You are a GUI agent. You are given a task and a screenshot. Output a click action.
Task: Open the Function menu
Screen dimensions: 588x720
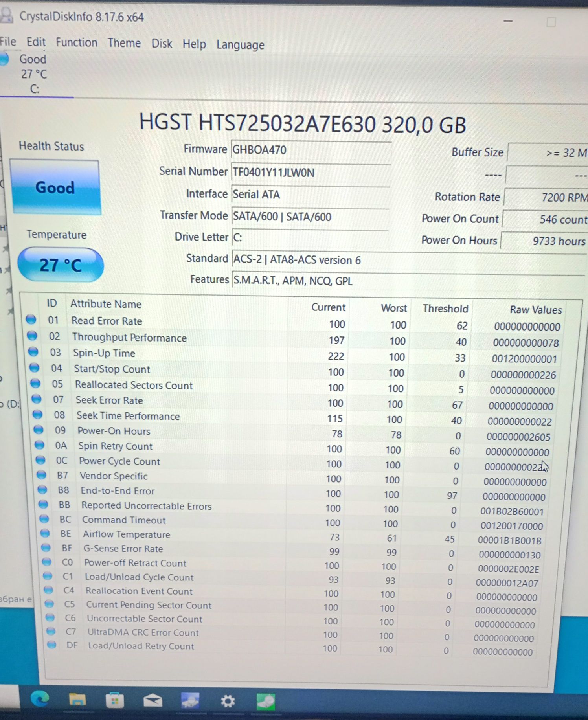point(77,42)
